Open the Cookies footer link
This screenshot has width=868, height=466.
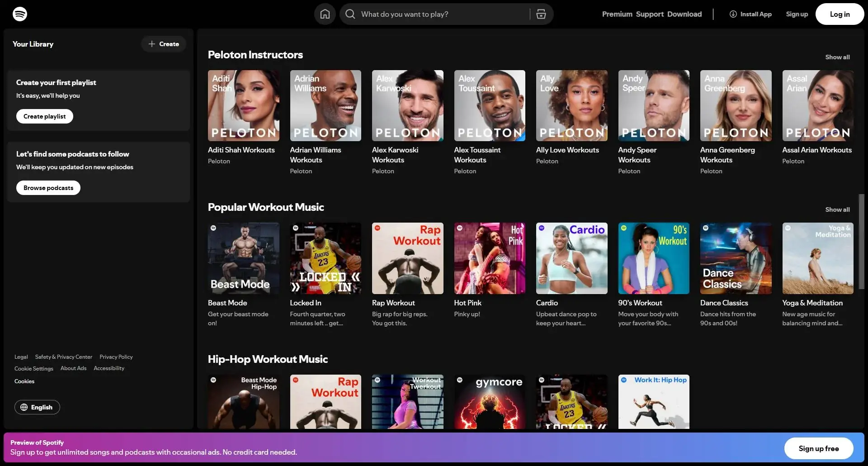(x=24, y=381)
